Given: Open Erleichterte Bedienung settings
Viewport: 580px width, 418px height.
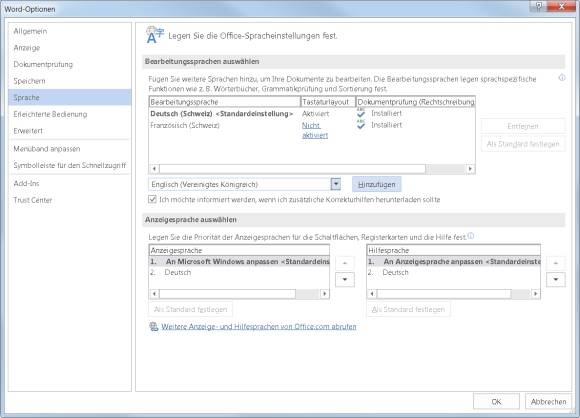Looking at the screenshot, I should coord(70,114).
